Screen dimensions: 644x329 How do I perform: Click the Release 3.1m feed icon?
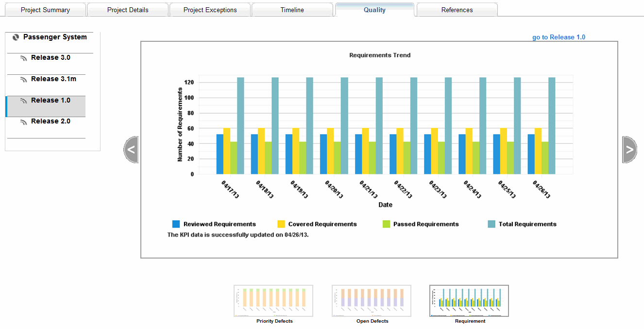click(x=23, y=80)
